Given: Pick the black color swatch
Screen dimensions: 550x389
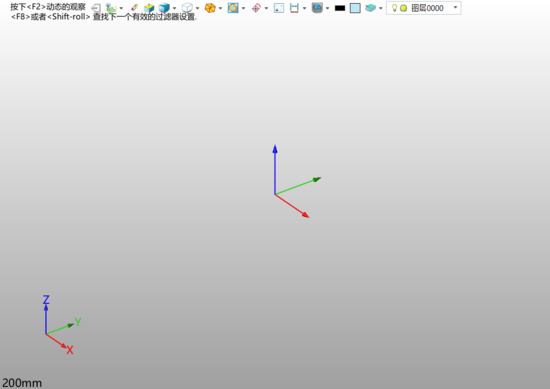Looking at the screenshot, I should (340, 8).
